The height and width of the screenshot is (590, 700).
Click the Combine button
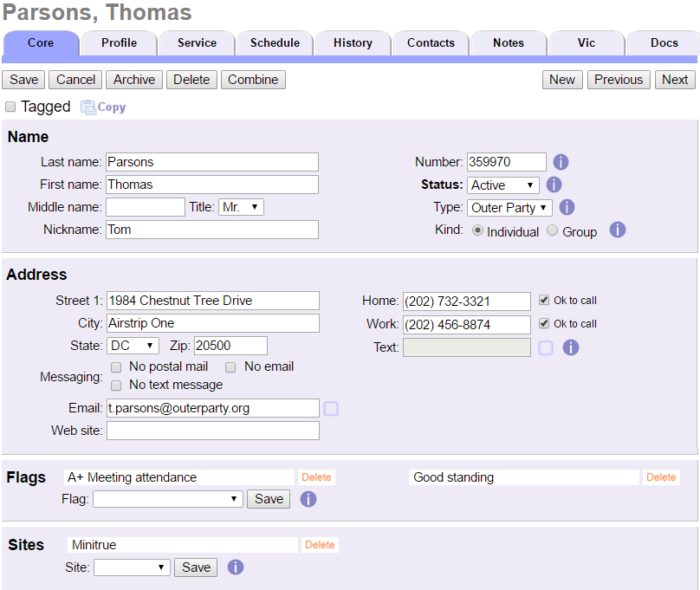coord(253,79)
